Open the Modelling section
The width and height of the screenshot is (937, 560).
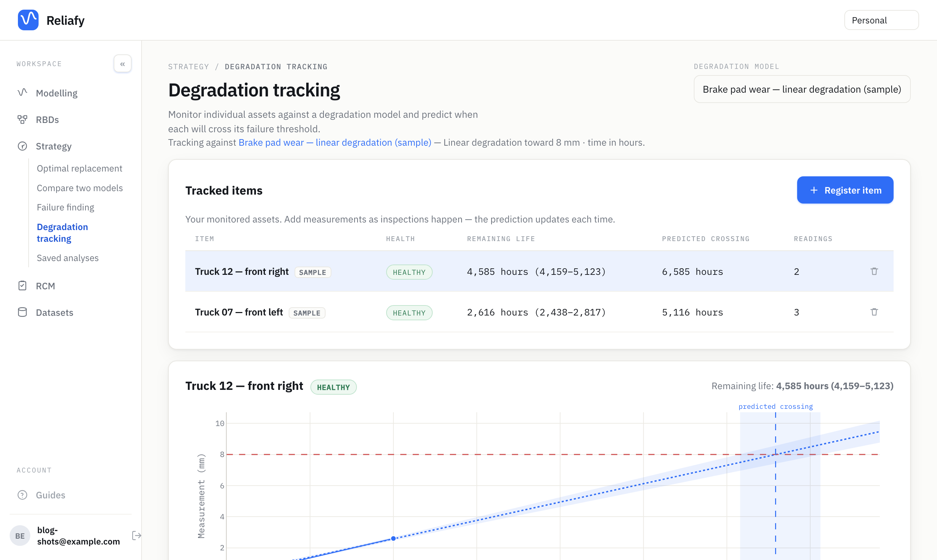tap(56, 93)
